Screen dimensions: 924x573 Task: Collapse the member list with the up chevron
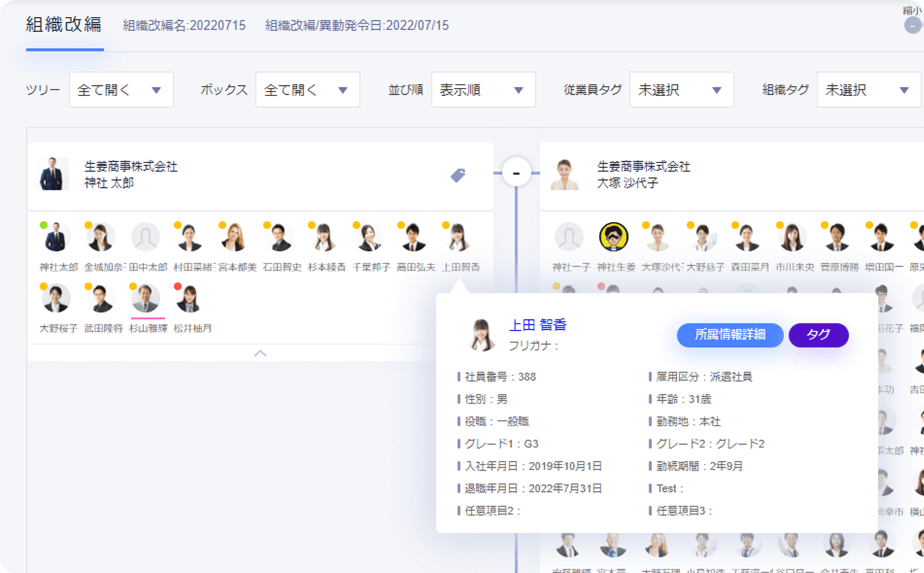coord(260,354)
